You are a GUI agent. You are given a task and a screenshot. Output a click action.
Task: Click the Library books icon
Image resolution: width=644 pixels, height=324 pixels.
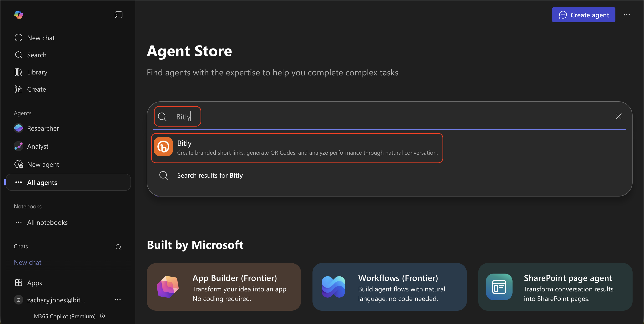19,72
